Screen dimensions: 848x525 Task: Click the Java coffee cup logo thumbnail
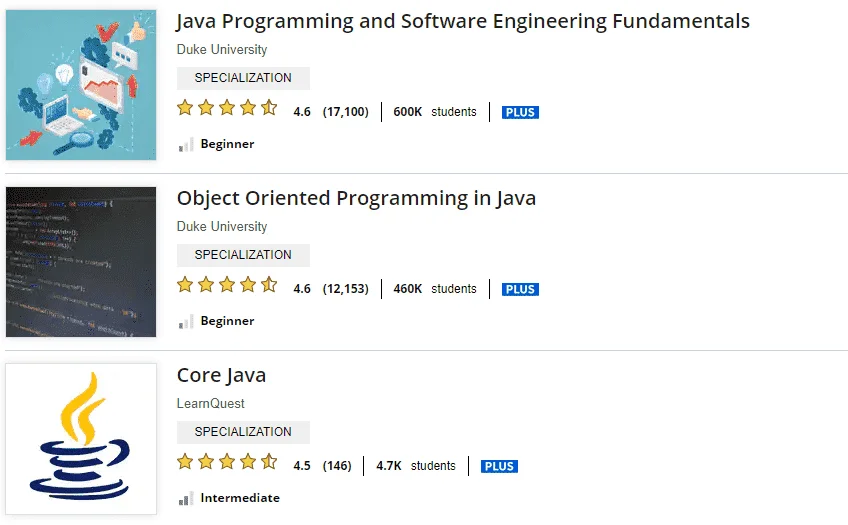click(81, 438)
